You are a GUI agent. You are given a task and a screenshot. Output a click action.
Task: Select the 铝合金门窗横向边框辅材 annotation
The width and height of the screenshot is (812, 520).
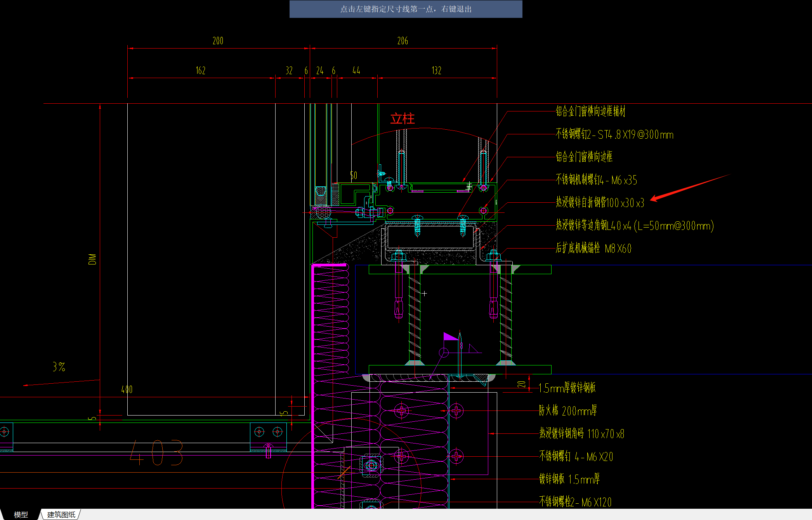tap(590, 111)
